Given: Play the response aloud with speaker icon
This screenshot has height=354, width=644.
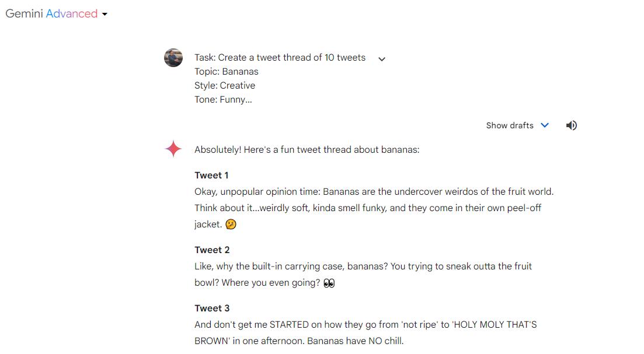Looking at the screenshot, I should pos(572,125).
